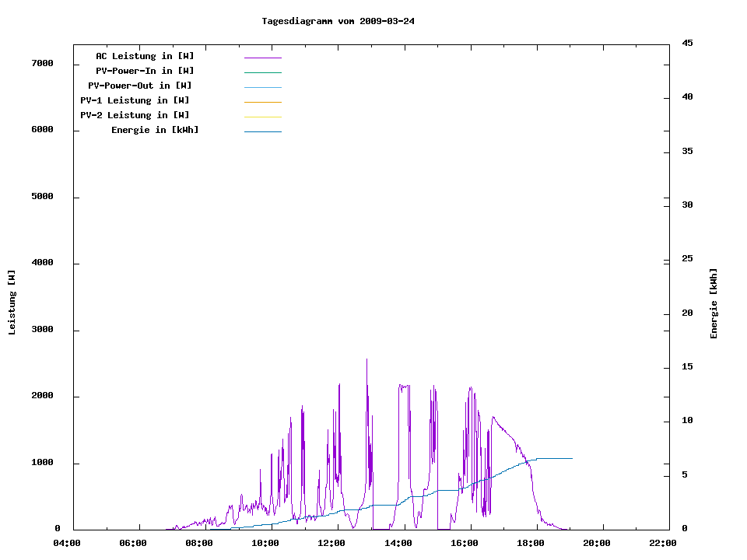
Task: Select the AC Leistung legend label
Action: tap(145, 56)
